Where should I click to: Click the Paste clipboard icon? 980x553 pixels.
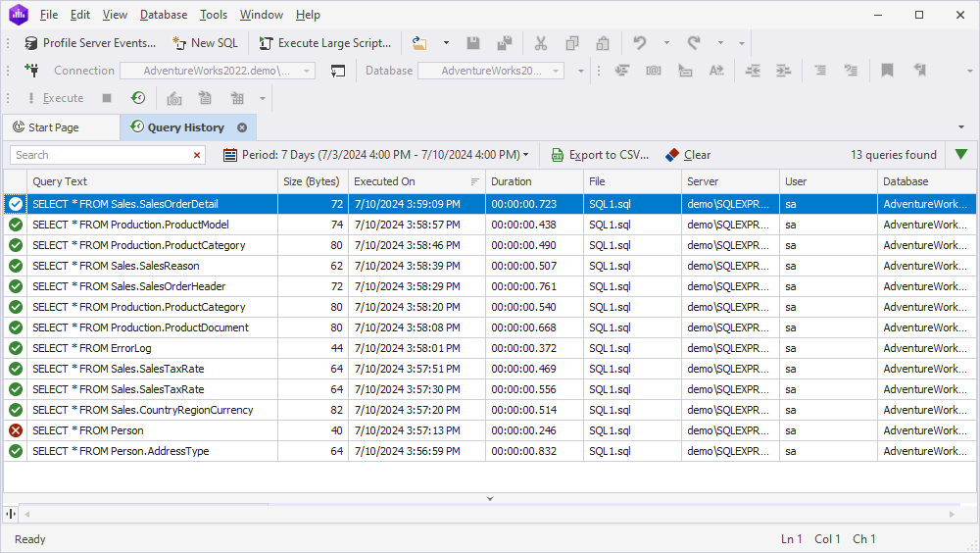603,43
